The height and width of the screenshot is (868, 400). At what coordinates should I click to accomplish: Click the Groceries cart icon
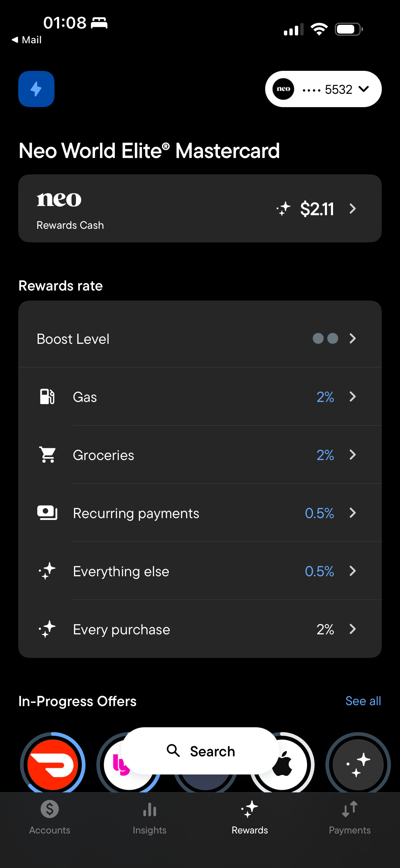coord(47,455)
